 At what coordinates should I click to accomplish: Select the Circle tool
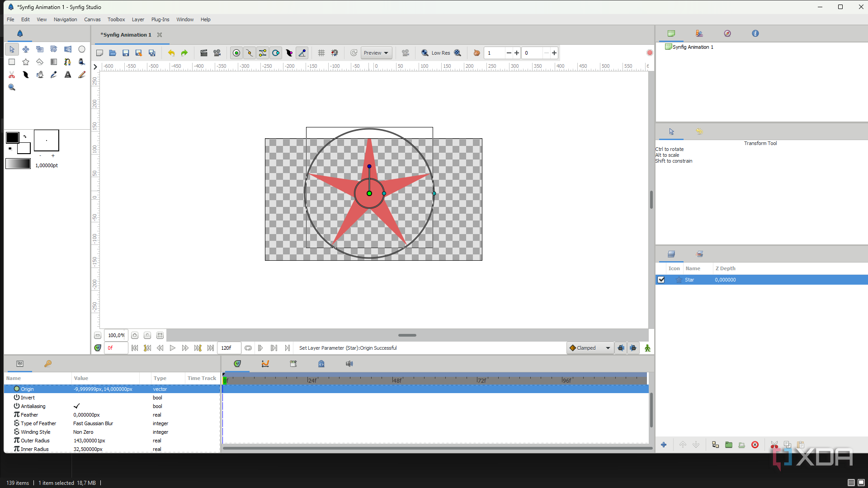[x=82, y=49]
